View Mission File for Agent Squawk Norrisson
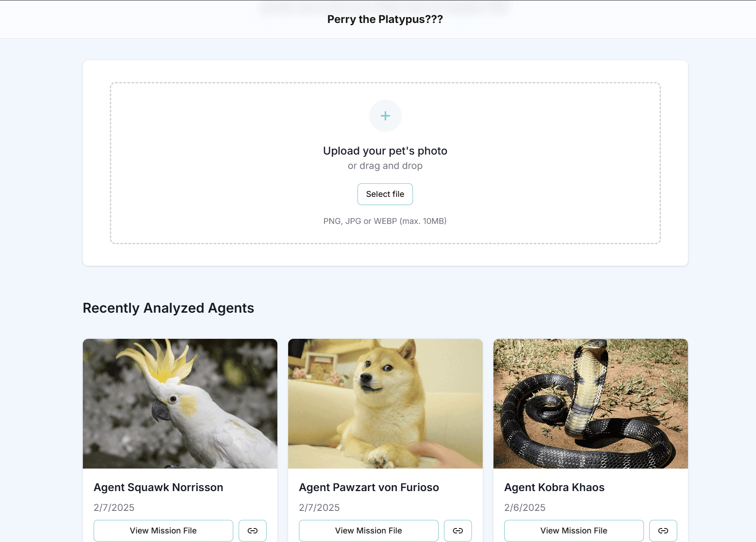756x542 pixels. 163,530
